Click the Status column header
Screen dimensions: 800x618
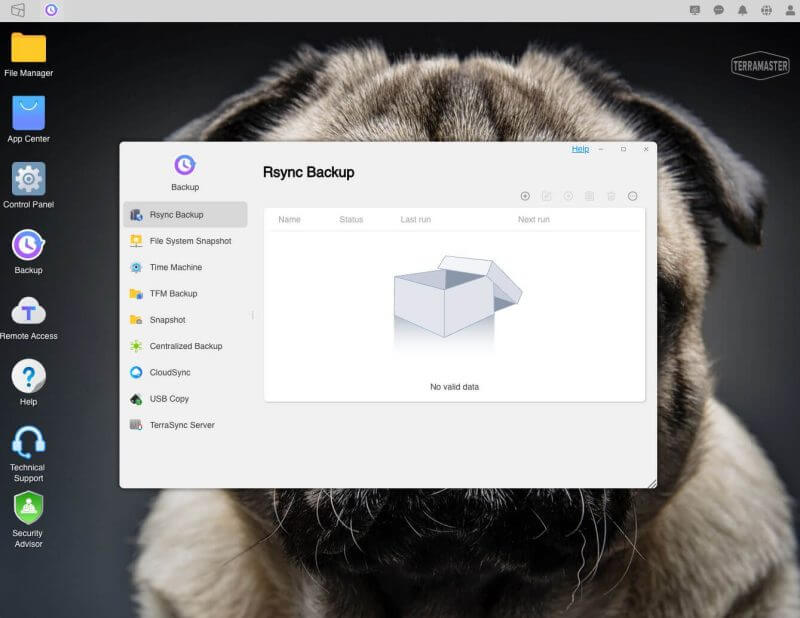point(351,219)
